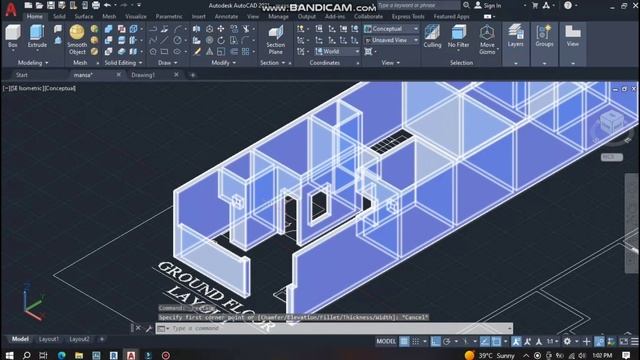Toggle annotation visibility icon in status bar

[516, 341]
